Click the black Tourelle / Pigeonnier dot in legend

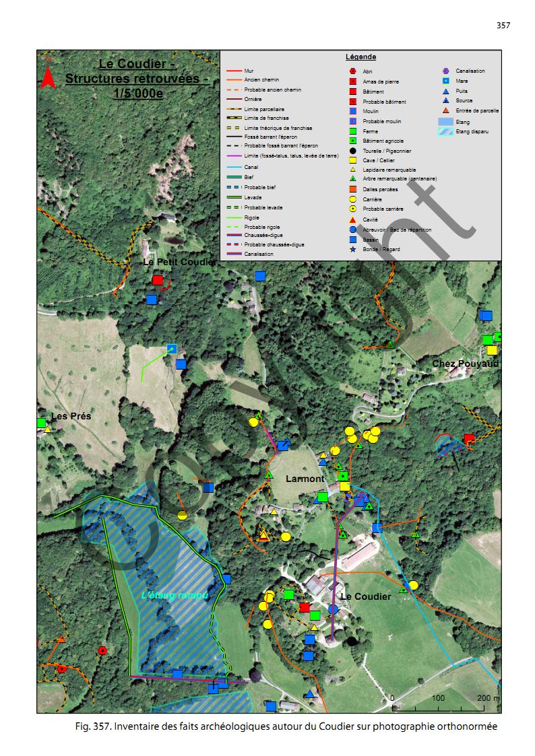point(352,151)
